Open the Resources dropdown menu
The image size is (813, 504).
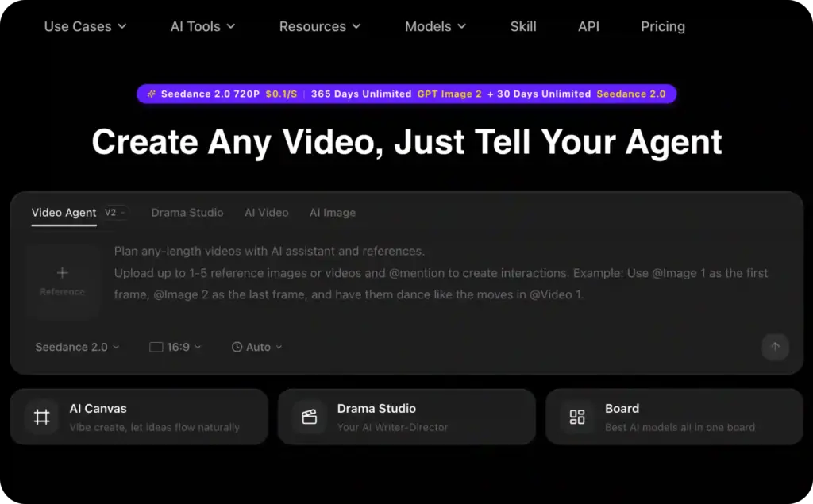(x=320, y=26)
